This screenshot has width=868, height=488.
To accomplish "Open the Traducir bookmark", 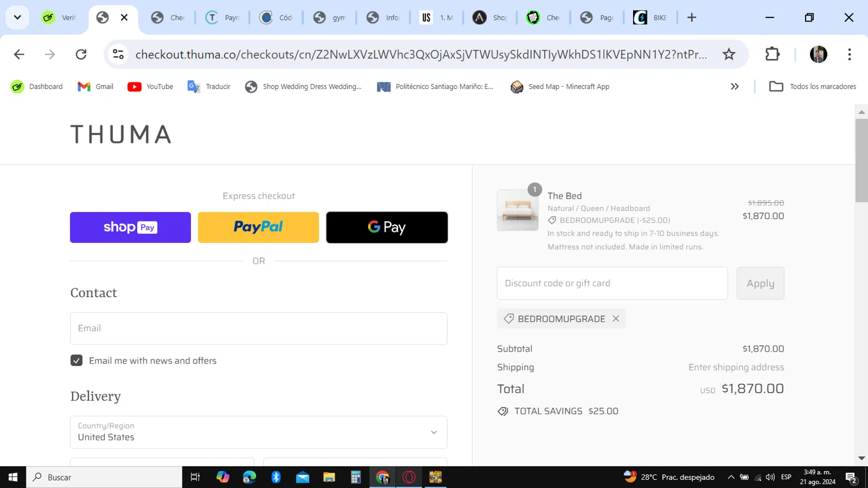I will (x=209, y=87).
